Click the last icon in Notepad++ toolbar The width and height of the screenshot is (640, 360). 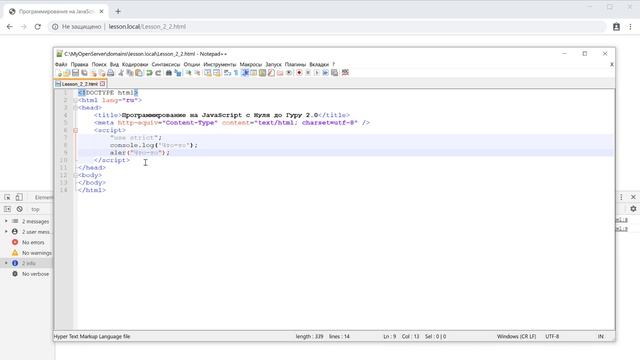(345, 73)
